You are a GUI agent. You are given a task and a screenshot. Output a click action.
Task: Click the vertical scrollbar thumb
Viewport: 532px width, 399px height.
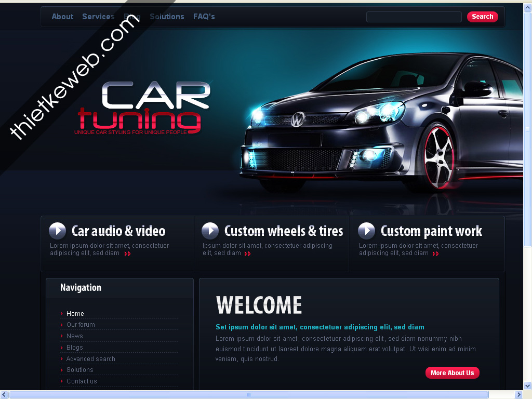tap(528, 129)
